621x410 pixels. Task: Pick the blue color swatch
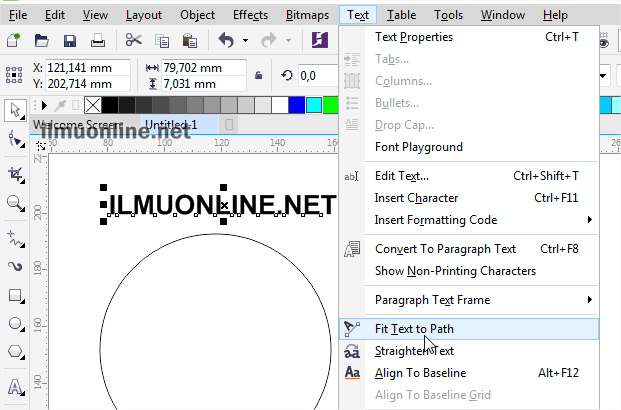point(297,105)
